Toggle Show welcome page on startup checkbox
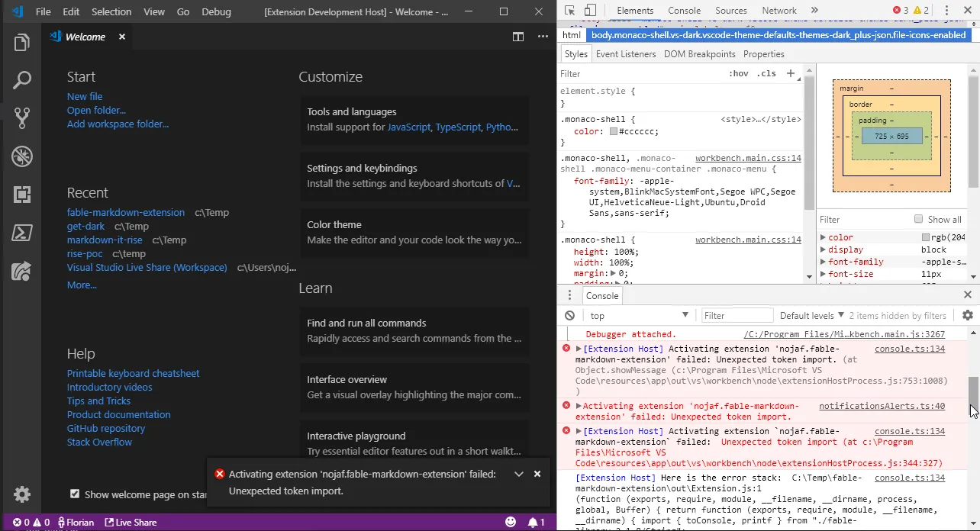The width and height of the screenshot is (980, 531). pos(75,494)
